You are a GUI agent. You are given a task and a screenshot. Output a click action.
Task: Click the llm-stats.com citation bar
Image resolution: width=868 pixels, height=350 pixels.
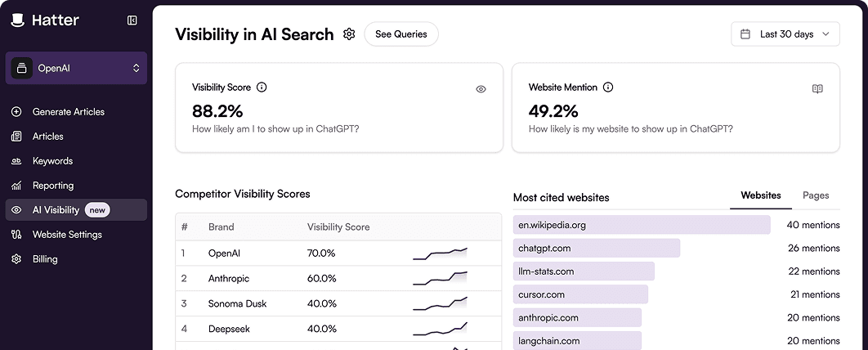coord(584,271)
